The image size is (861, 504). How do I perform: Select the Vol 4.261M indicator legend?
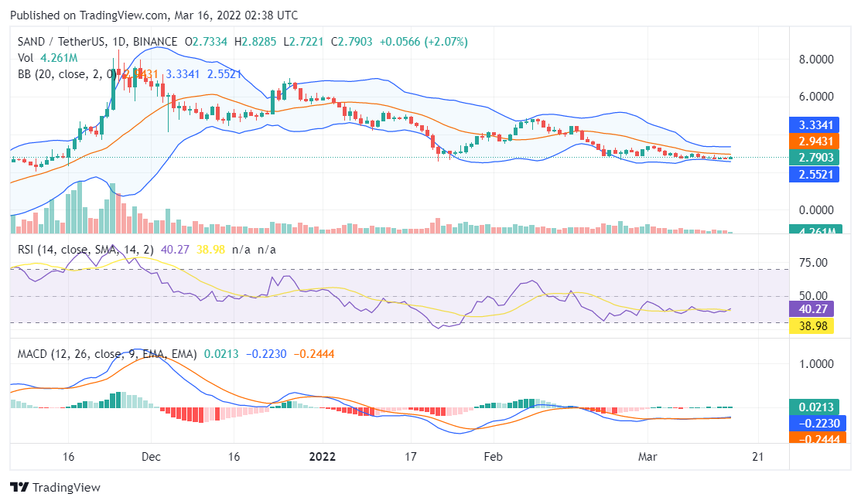coord(46,58)
